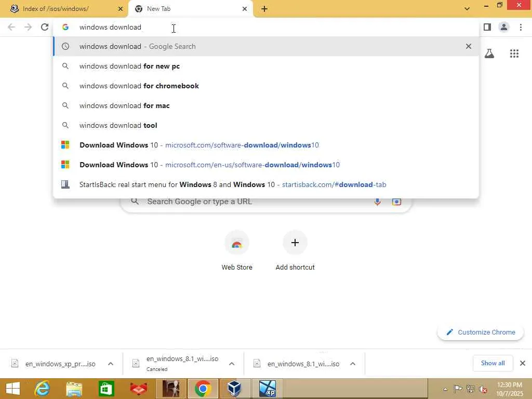The height and width of the screenshot is (399, 532).
Task: Open the clock showing 12:30 PM
Action: [x=510, y=389]
